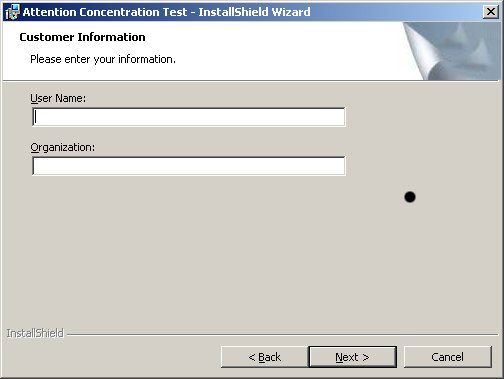Viewport: 504px width, 379px height.
Task: Click the Organization label
Action: 63,148
